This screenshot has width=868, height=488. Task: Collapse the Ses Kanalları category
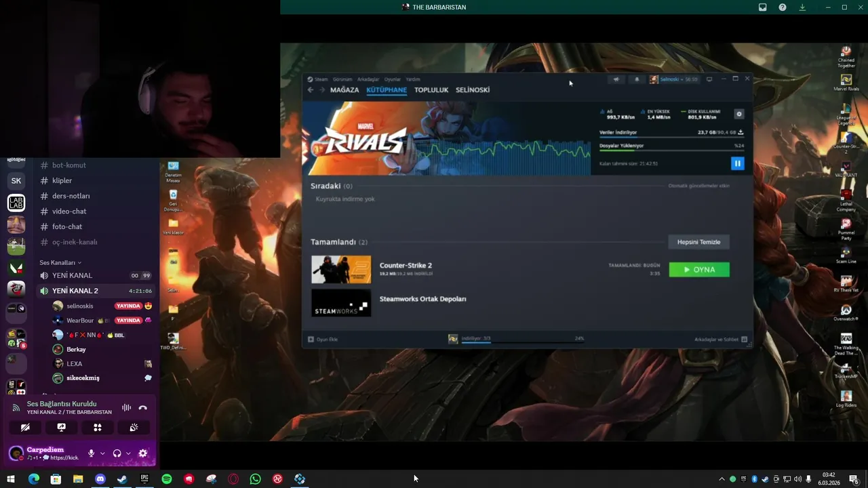point(60,262)
